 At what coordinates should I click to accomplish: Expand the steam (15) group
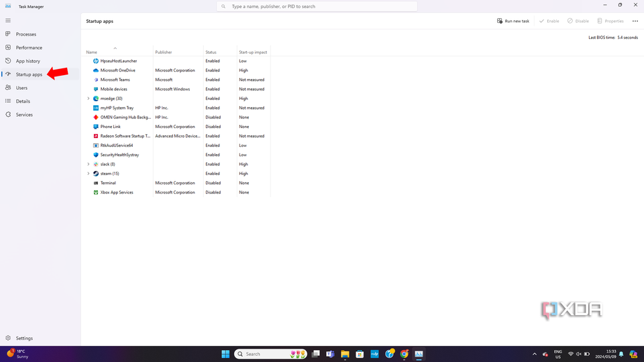(89, 174)
